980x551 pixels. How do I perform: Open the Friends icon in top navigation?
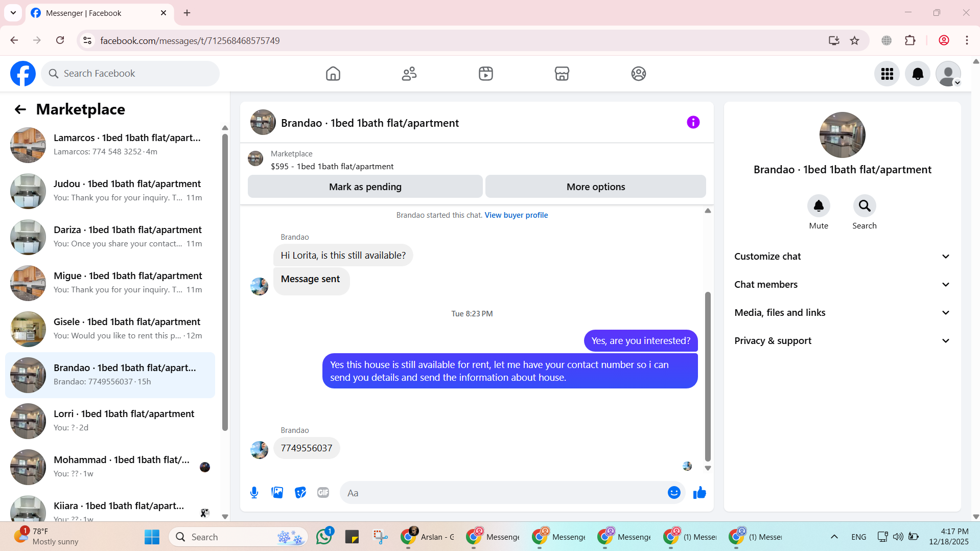[x=409, y=74]
